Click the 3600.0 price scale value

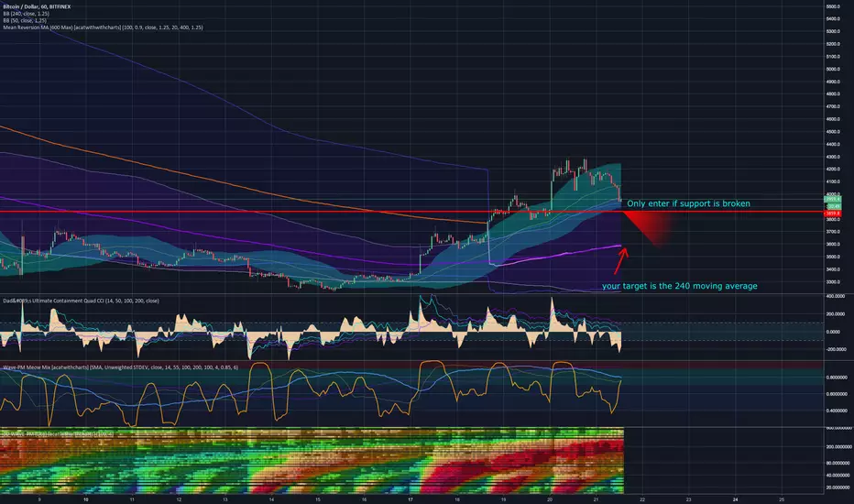coord(833,245)
